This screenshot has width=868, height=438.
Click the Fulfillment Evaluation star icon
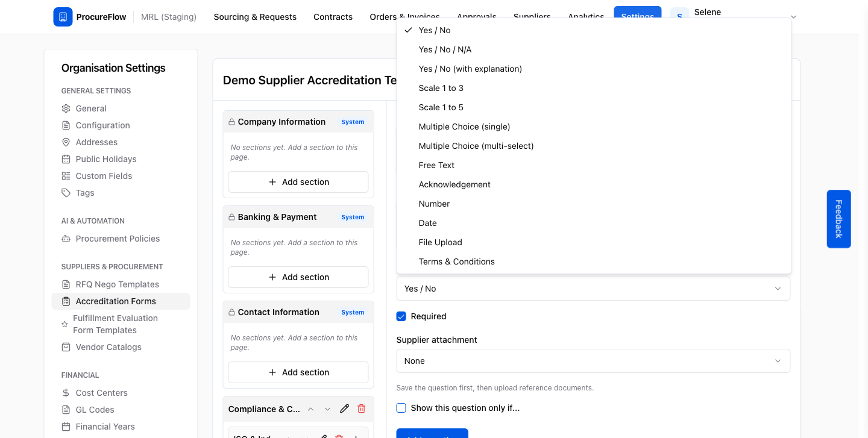[64, 324]
